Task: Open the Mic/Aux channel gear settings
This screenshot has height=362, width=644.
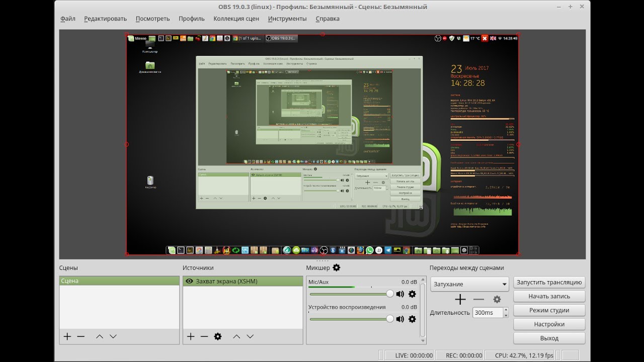Action: click(412, 294)
